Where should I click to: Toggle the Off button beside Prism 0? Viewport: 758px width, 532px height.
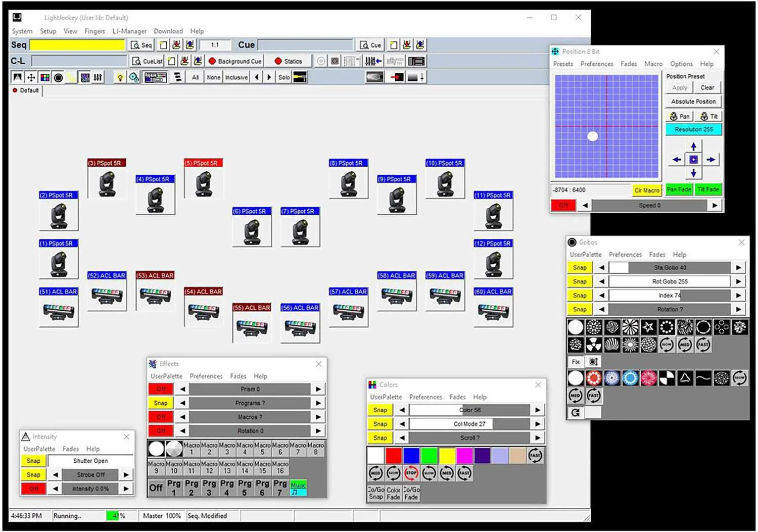coord(161,389)
